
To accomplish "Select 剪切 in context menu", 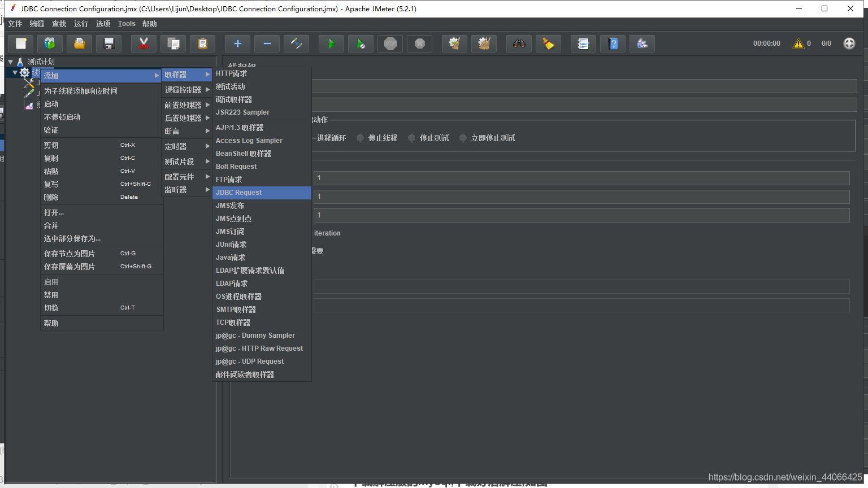I will [102, 145].
